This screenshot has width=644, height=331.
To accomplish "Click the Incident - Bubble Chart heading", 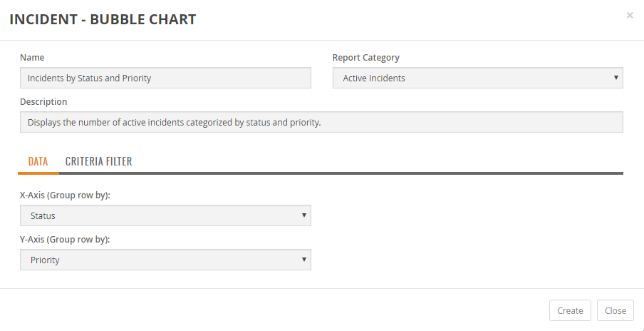I will pyautogui.click(x=103, y=19).
